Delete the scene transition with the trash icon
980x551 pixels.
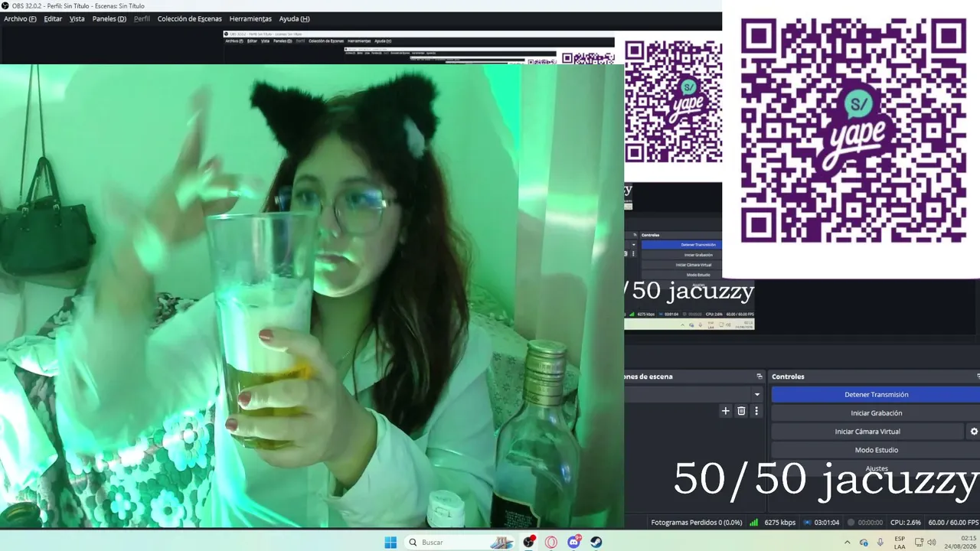coord(741,411)
